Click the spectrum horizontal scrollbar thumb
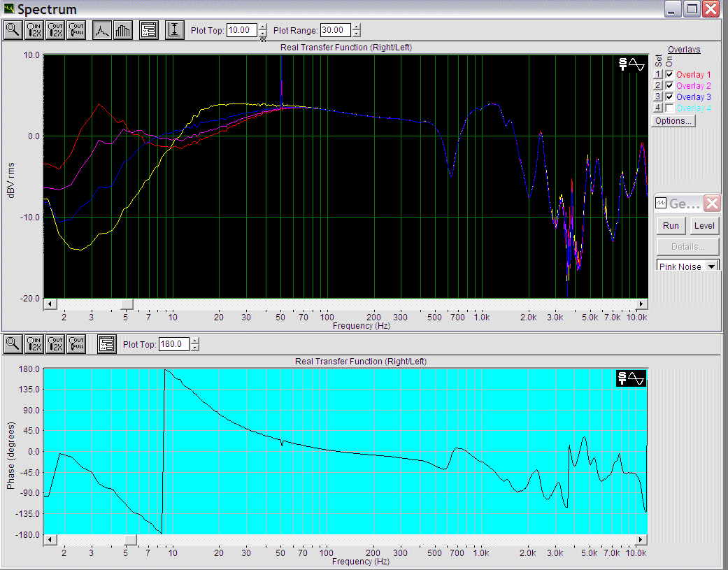This screenshot has width=728, height=570. click(x=127, y=304)
